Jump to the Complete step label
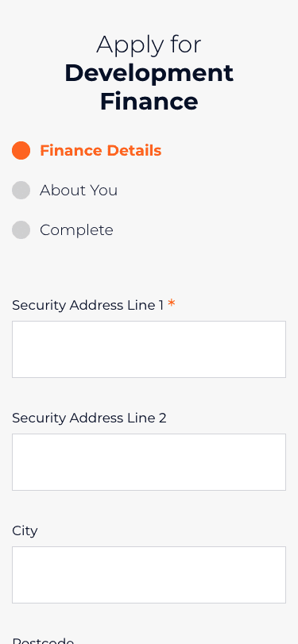The image size is (298, 644). coord(76,230)
